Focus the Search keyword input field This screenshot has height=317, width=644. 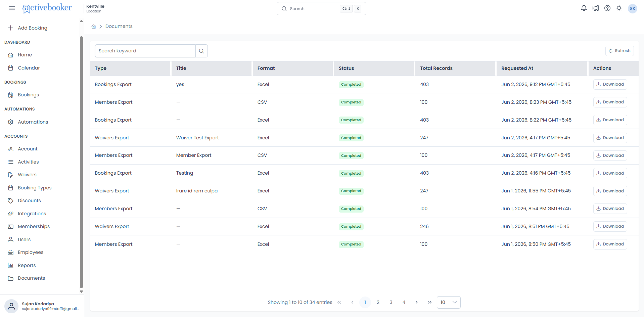[x=145, y=51]
